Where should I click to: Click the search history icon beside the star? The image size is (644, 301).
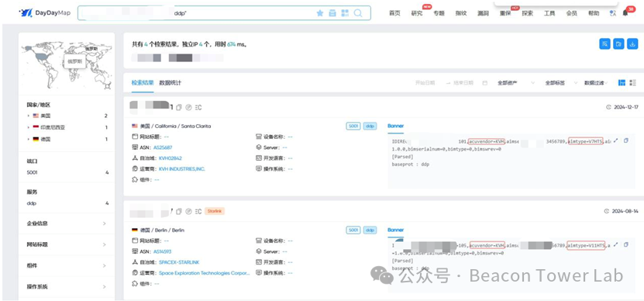pos(332,13)
